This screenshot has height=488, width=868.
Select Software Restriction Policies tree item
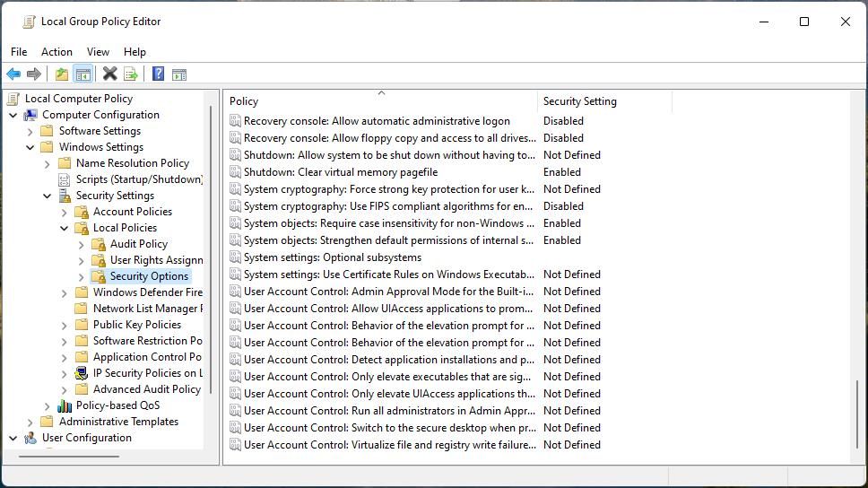point(147,341)
